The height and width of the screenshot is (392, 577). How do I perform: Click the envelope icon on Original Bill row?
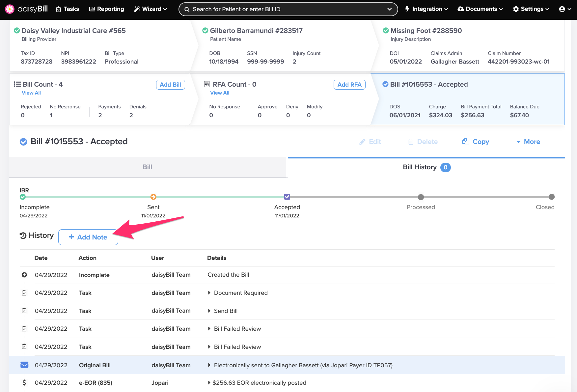coord(24,365)
